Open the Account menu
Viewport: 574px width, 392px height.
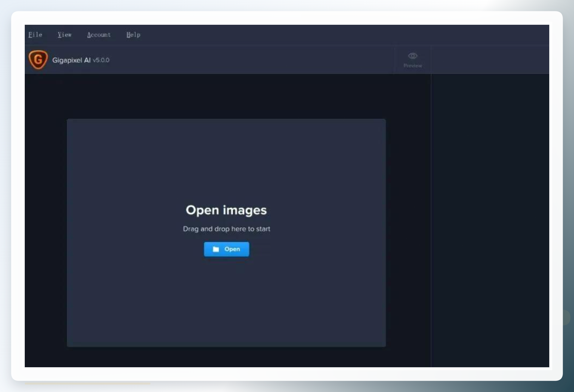(x=99, y=35)
